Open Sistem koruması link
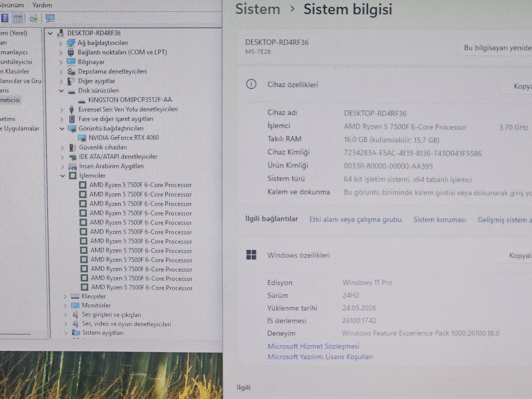Screen dimensions: 532x399 440,220
